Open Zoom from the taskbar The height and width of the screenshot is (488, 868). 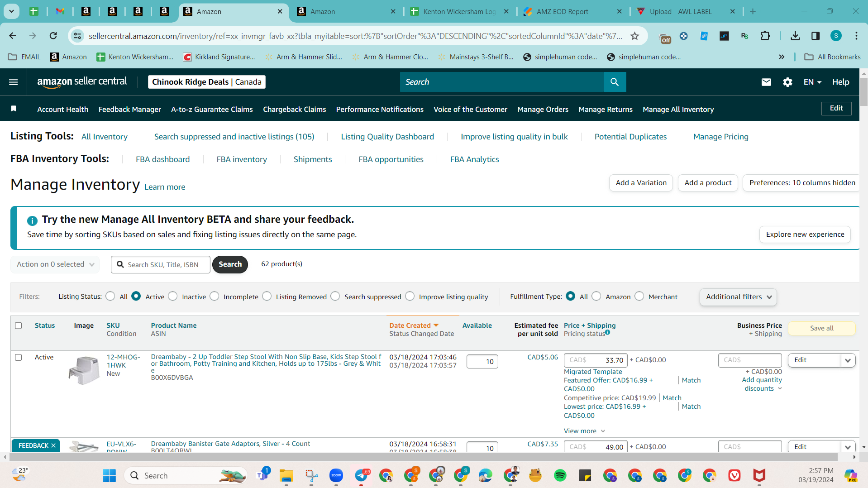[x=336, y=475]
